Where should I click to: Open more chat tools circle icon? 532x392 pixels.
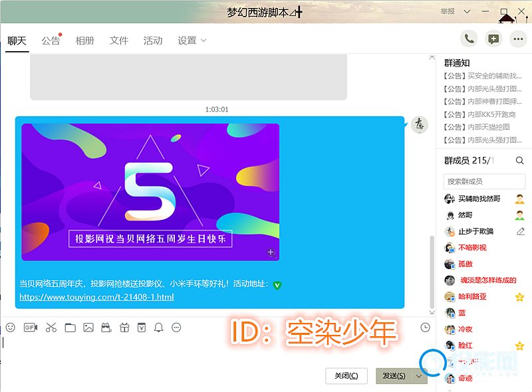[x=176, y=328]
